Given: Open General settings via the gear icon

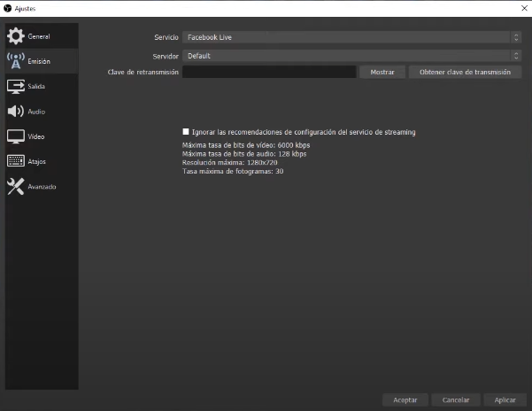Looking at the screenshot, I should click(15, 37).
